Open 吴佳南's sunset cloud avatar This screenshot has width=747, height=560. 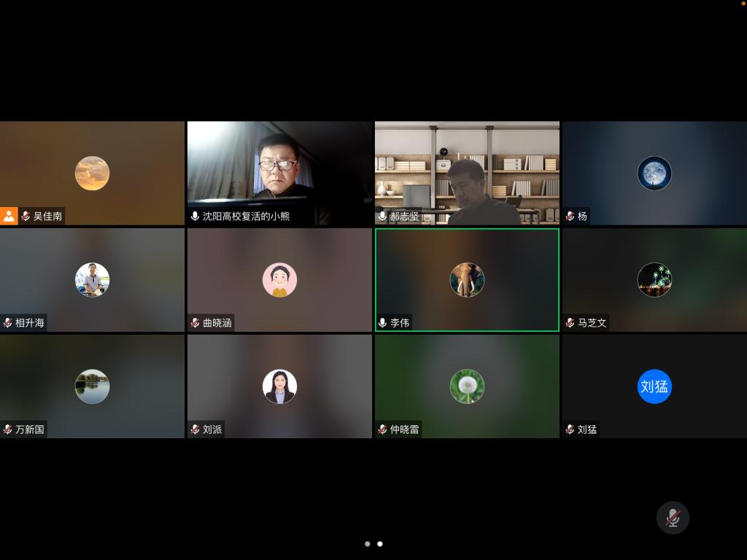click(x=93, y=174)
